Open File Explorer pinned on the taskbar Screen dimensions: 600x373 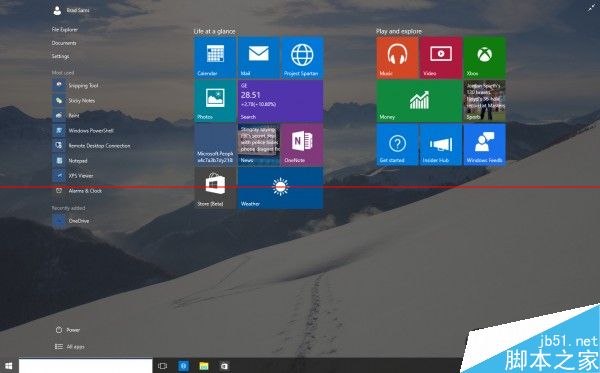(204, 366)
